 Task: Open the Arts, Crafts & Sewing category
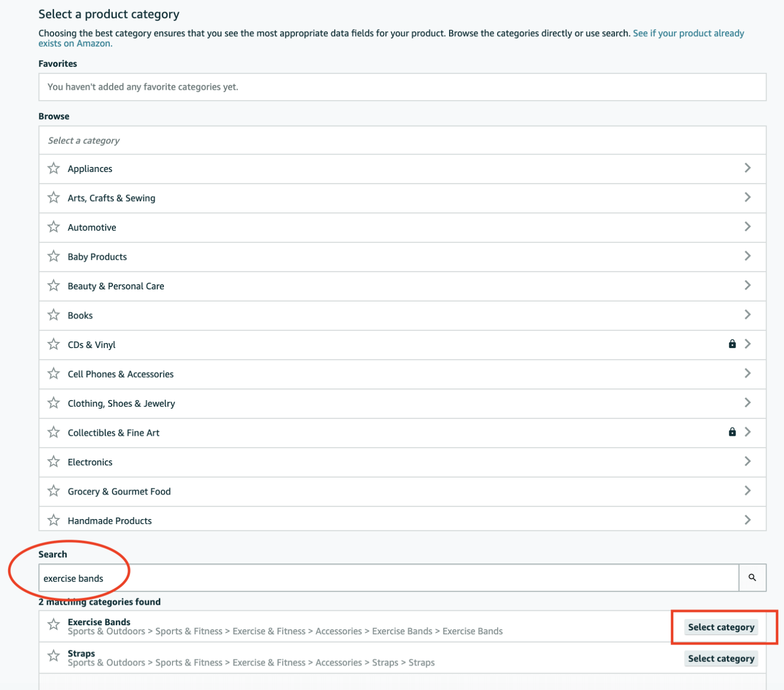(x=748, y=198)
